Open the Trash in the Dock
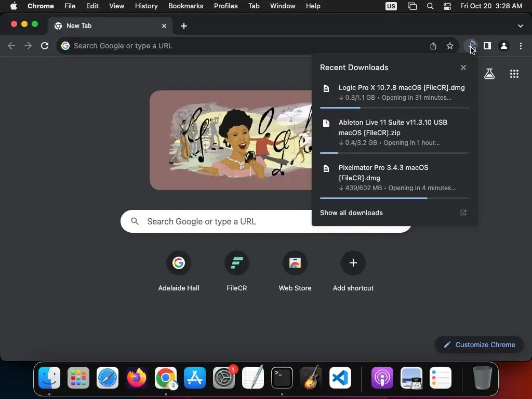The height and width of the screenshot is (399, 532). pyautogui.click(x=483, y=378)
